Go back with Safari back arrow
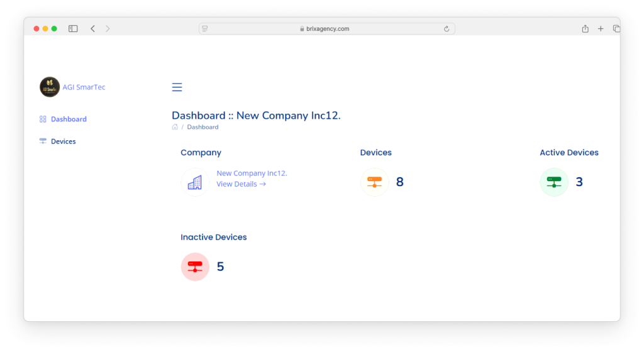 (93, 29)
